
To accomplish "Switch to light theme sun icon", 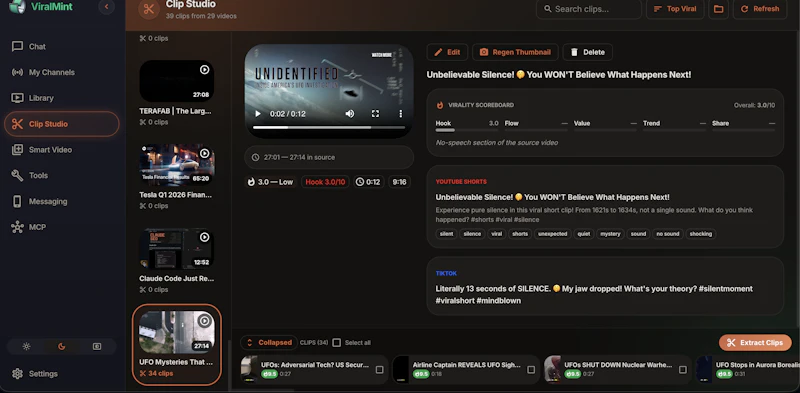I will pos(27,347).
